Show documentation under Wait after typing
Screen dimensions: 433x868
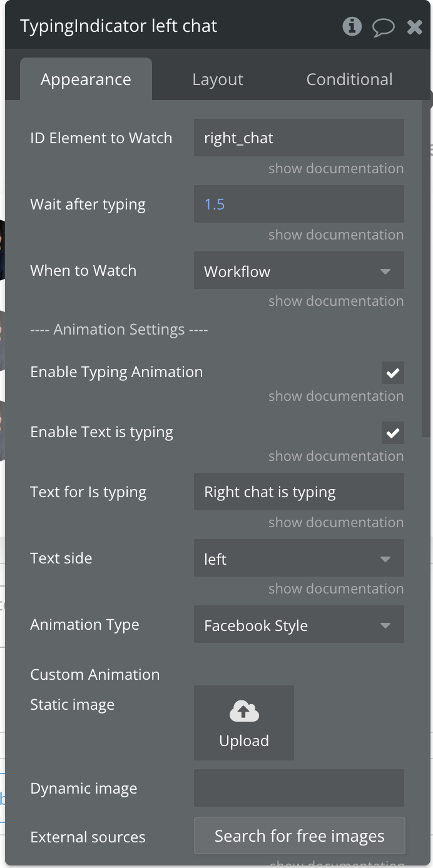pos(336,235)
